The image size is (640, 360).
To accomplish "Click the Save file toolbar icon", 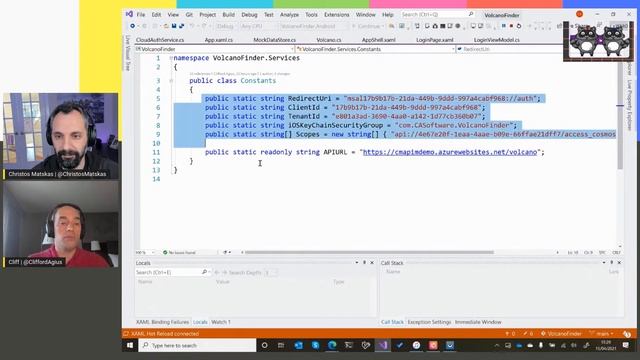I will (174, 26).
